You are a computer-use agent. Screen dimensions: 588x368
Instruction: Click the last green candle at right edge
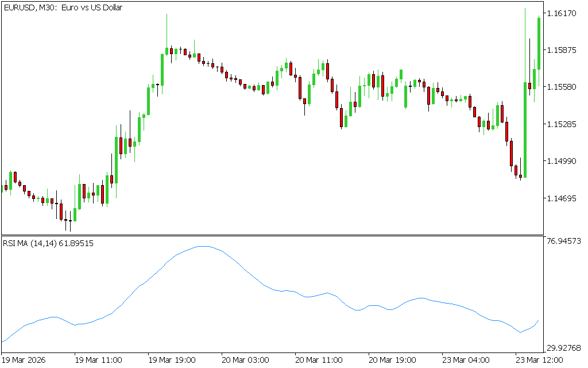coord(539,43)
